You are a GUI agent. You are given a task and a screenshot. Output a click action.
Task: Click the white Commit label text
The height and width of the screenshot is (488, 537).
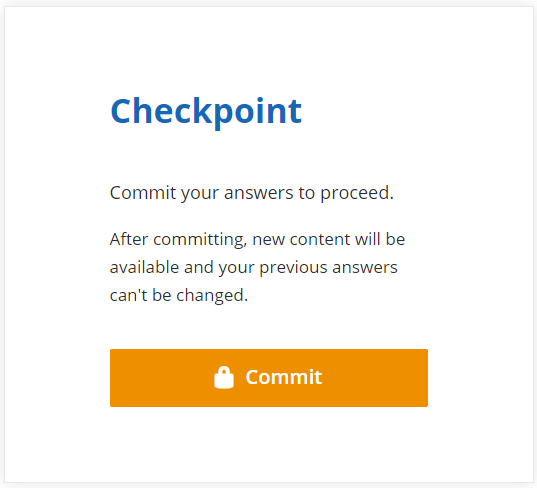tap(284, 377)
